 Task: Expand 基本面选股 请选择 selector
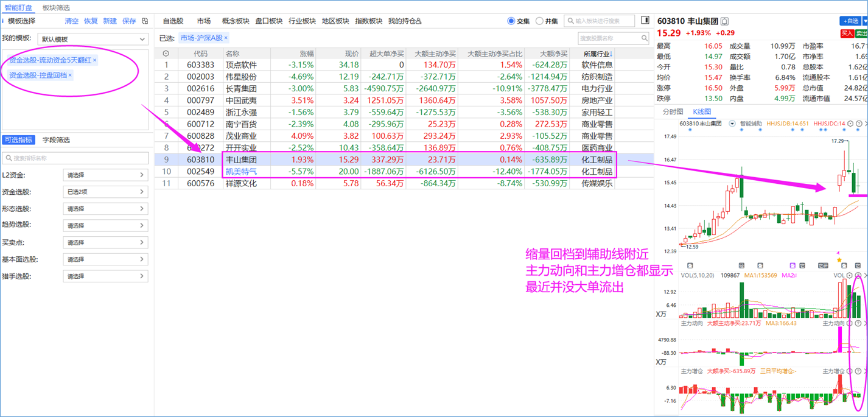coord(105,259)
